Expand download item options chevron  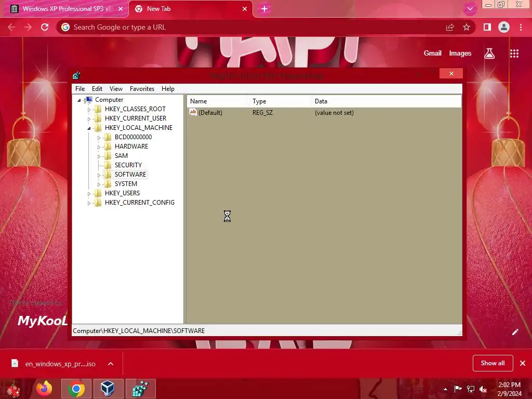click(x=111, y=364)
